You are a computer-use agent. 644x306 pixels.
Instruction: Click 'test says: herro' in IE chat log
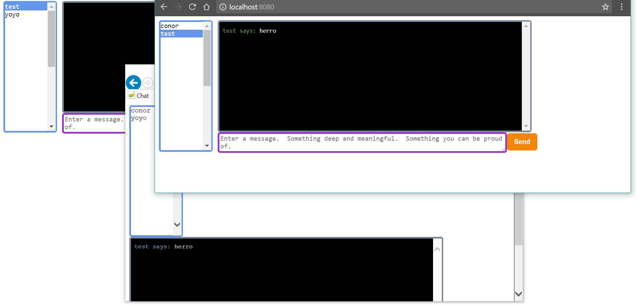pyautogui.click(x=163, y=247)
